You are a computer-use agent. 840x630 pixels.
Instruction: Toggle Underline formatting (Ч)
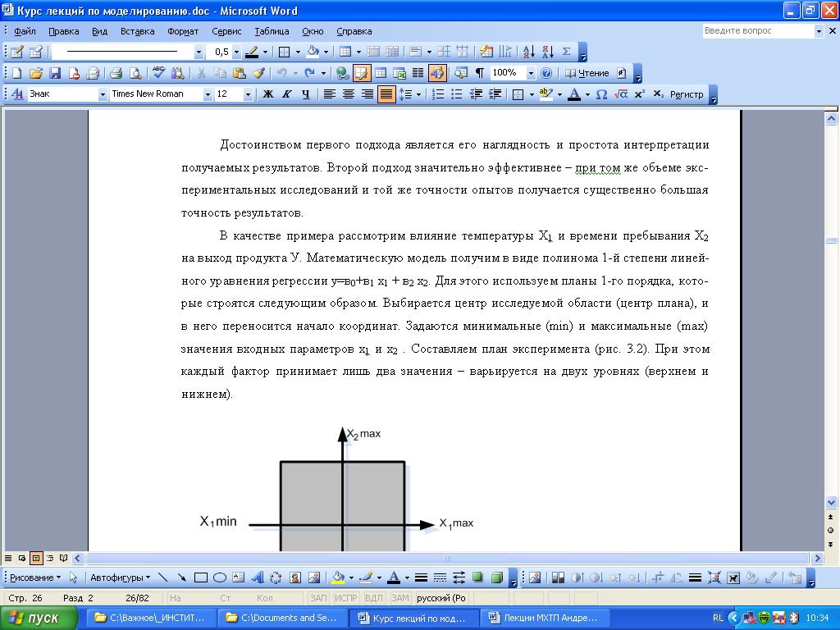tap(306, 94)
